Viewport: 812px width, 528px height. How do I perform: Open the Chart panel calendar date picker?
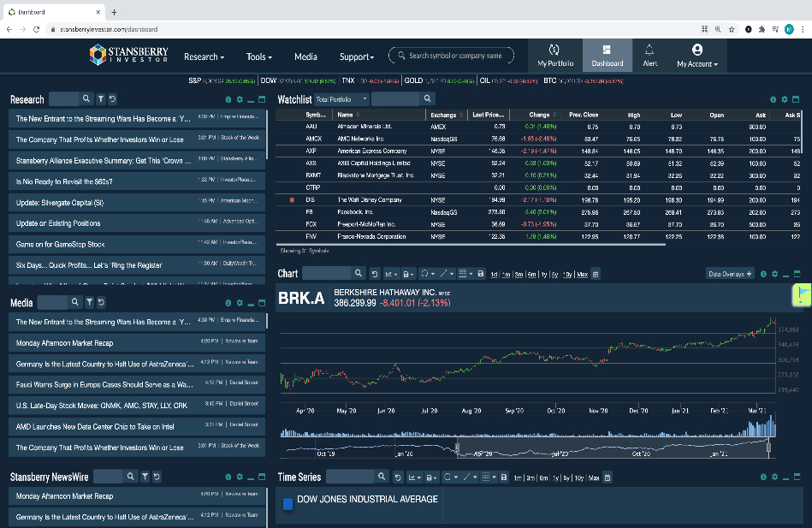(x=596, y=274)
